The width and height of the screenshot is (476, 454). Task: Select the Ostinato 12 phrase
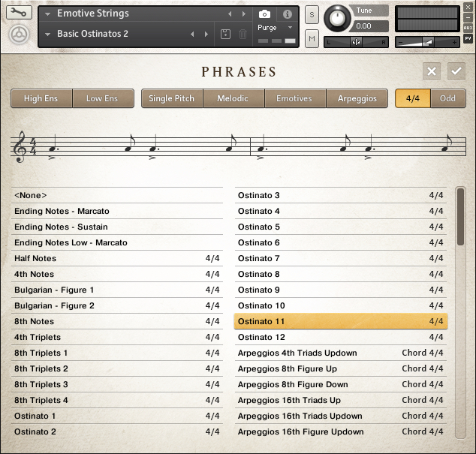tap(341, 337)
